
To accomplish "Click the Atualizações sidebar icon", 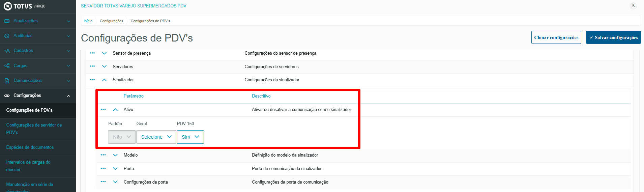I will [7, 21].
